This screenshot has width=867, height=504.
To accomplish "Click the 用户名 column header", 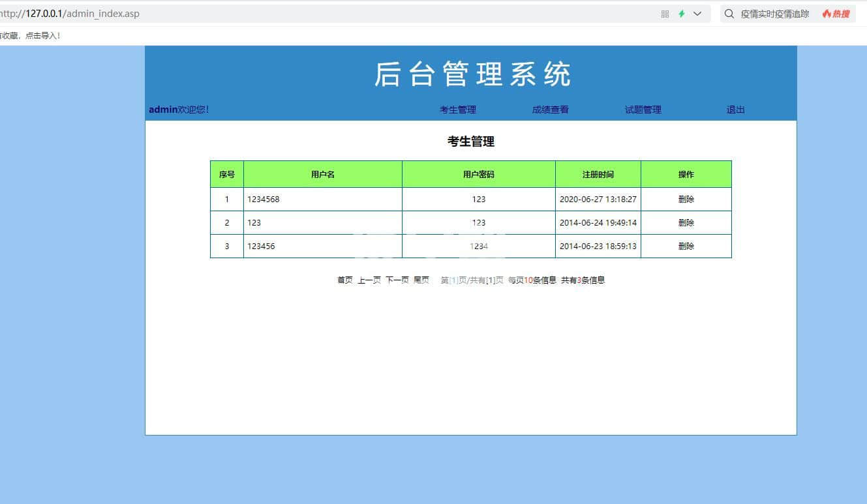I will (x=322, y=175).
